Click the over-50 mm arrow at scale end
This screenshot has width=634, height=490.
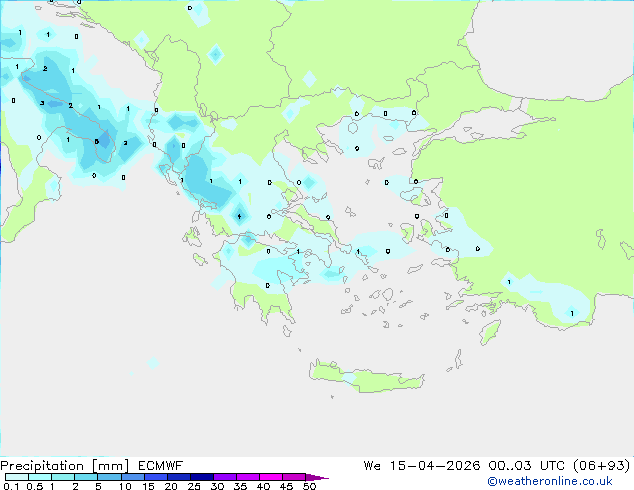pos(317,477)
